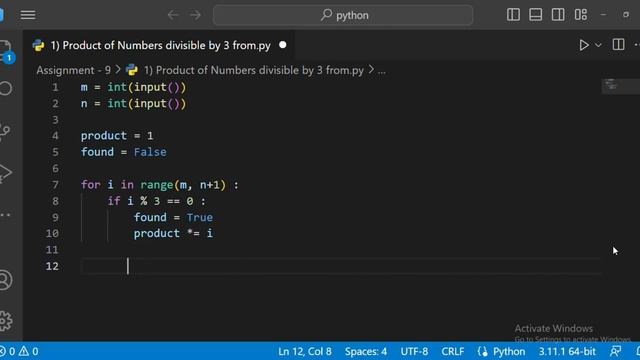Image resolution: width=640 pixels, height=360 pixels.
Task: Click 'if i % 3 == 0 :' line
Action: 157,201
